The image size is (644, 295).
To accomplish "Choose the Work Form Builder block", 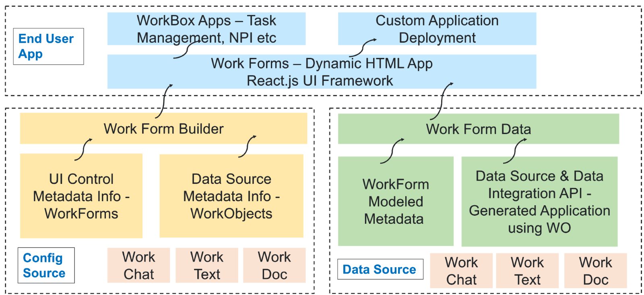I will coord(163,128).
